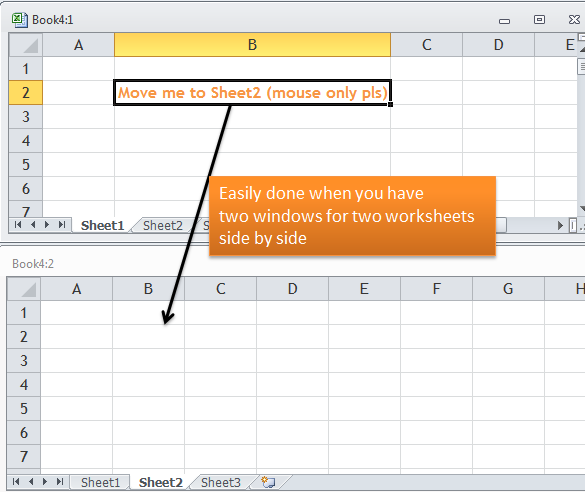
Task: Close the Book4:1 window
Action: point(574,19)
